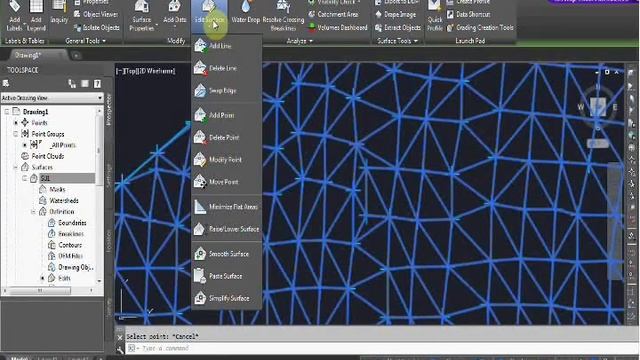Expand the Modify panel title
This screenshot has width=640, height=360.
176,40
